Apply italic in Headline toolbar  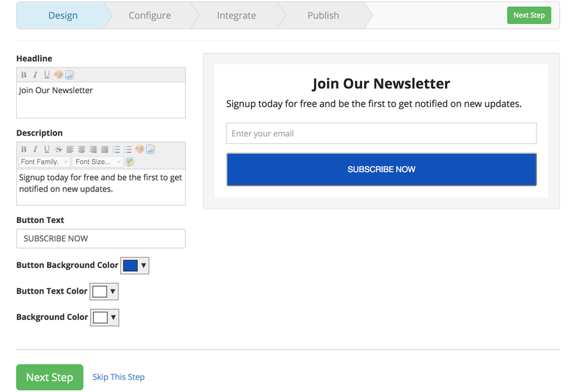(x=35, y=75)
